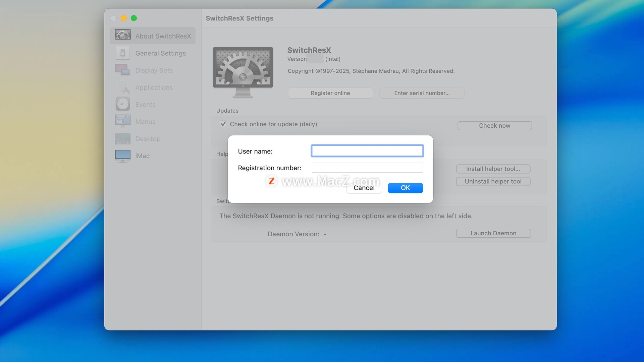Screen dimensions: 644x362
Task: Click the General Settings switch icon
Action: click(123, 53)
